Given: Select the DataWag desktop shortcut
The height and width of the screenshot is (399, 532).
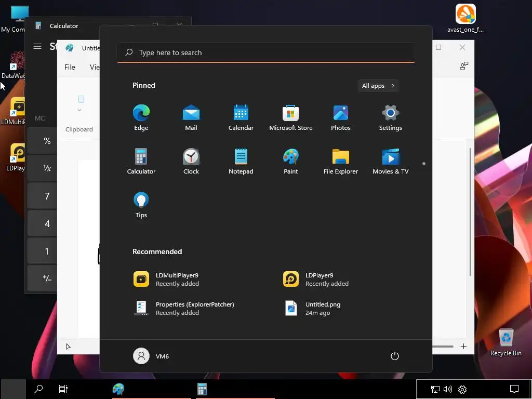Looking at the screenshot, I should click(13, 65).
